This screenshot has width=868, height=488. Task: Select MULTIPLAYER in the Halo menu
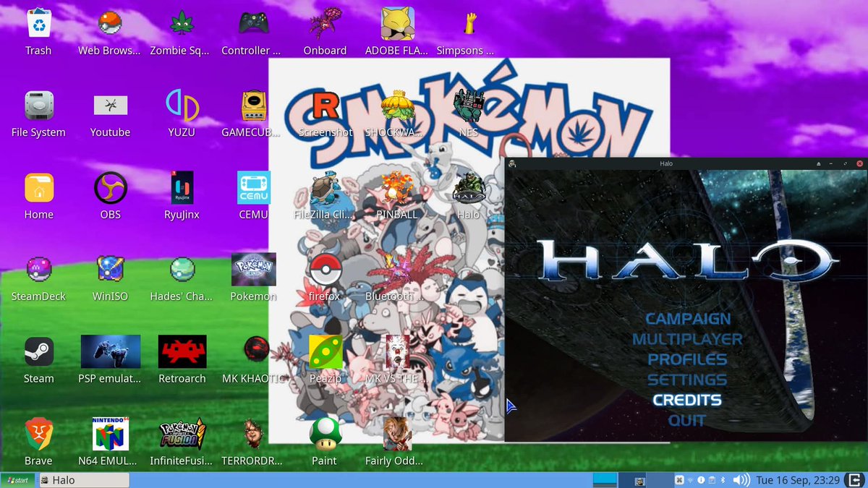(x=687, y=339)
